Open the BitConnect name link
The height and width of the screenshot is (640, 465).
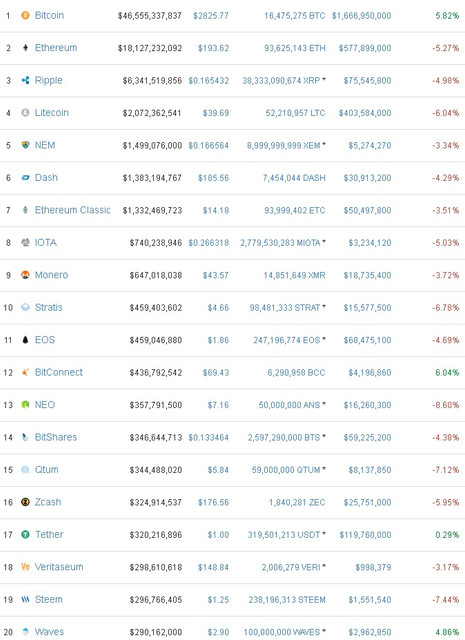tap(59, 372)
